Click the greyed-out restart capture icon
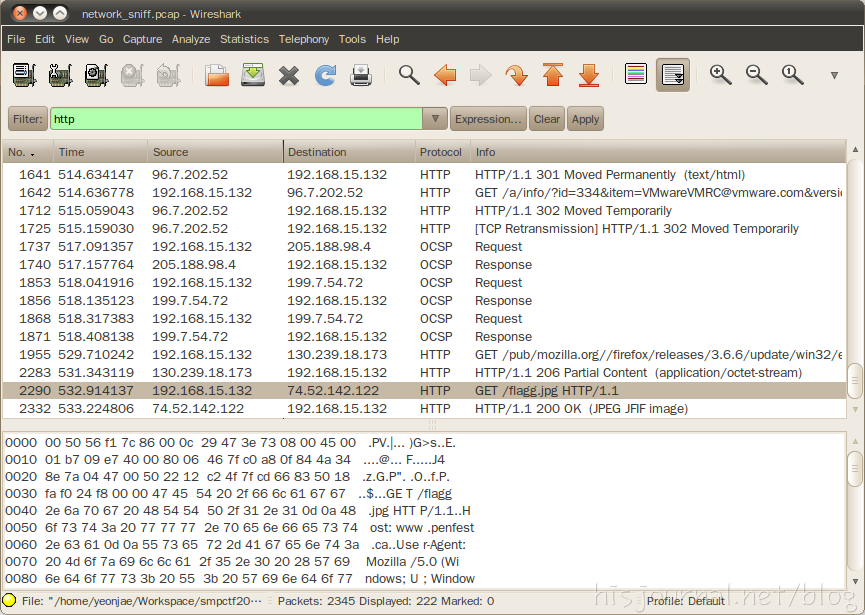 168,75
